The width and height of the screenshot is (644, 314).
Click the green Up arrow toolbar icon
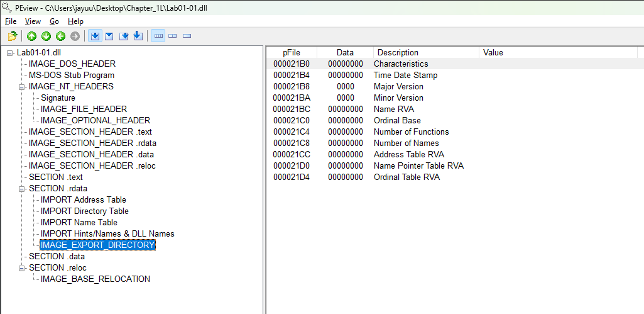31,36
